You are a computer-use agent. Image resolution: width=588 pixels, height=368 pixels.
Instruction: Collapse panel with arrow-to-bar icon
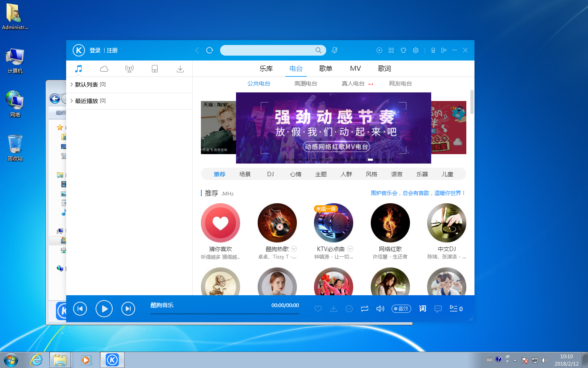click(444, 50)
